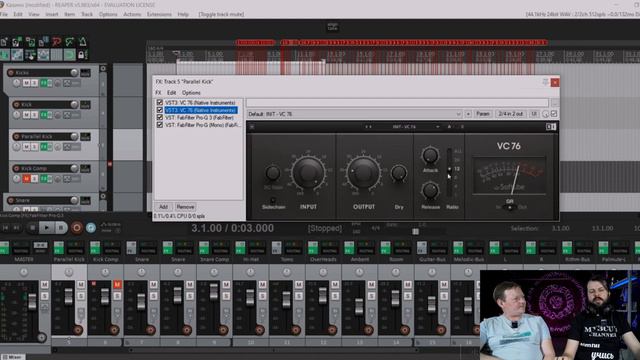Open the Actions menu
The width and height of the screenshot is (640, 360).
tap(132, 14)
